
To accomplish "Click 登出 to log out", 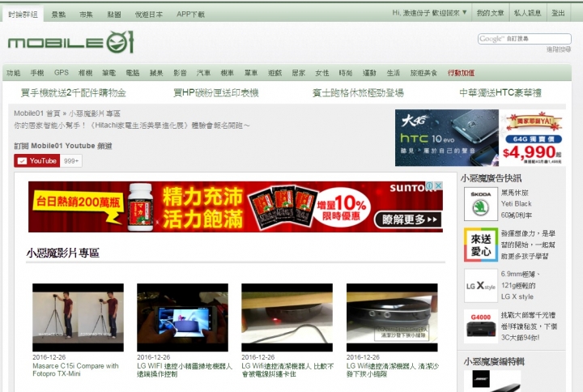I will (x=558, y=13).
